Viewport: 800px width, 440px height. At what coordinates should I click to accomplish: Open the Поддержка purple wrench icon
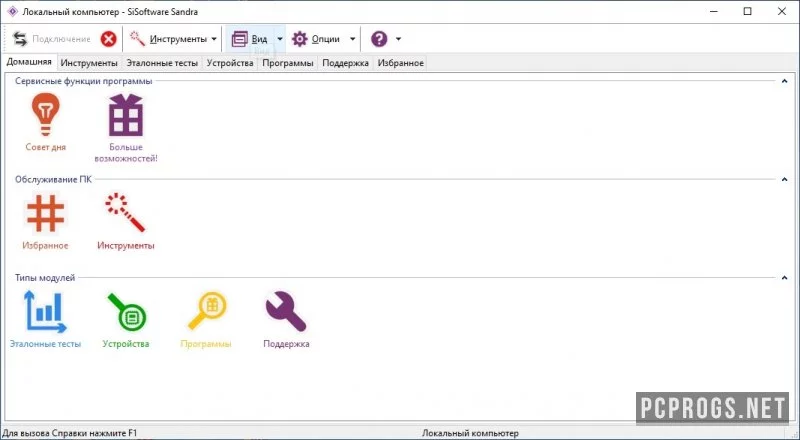click(x=286, y=311)
